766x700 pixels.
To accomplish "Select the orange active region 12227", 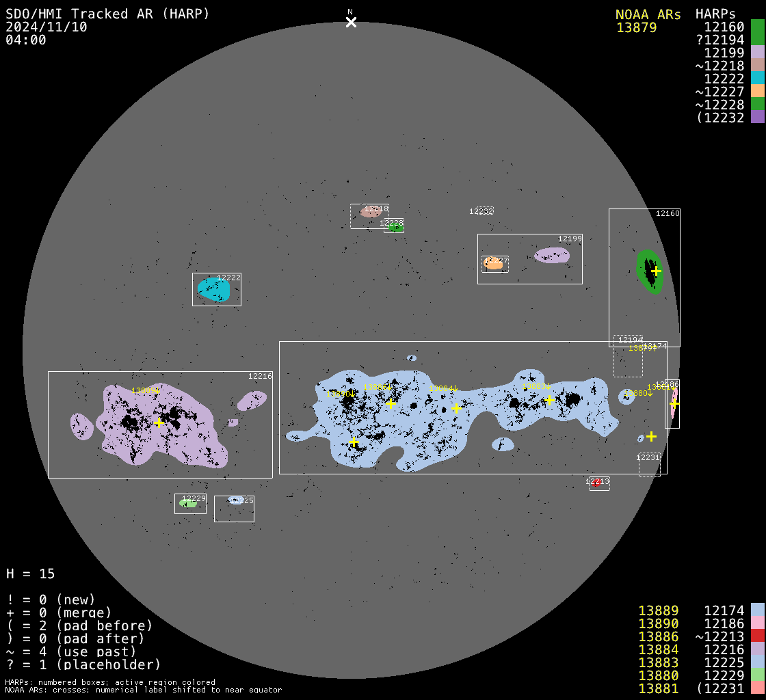I will (x=493, y=263).
